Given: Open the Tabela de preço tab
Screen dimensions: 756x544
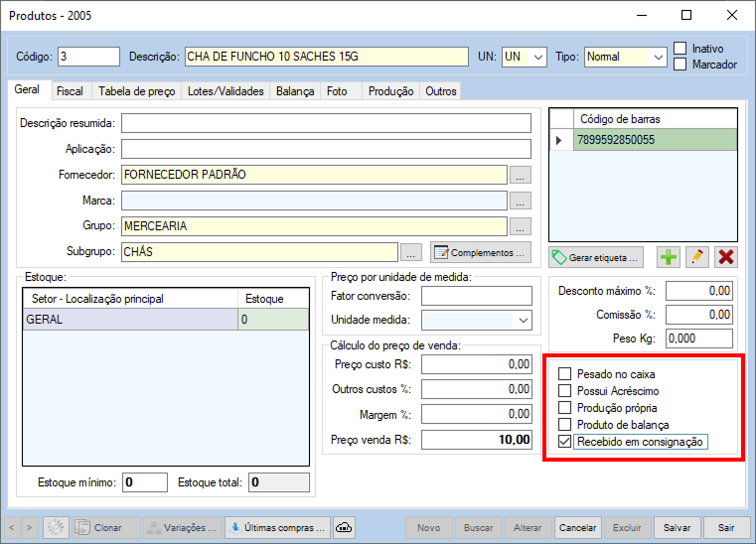Looking at the screenshot, I should (137, 91).
